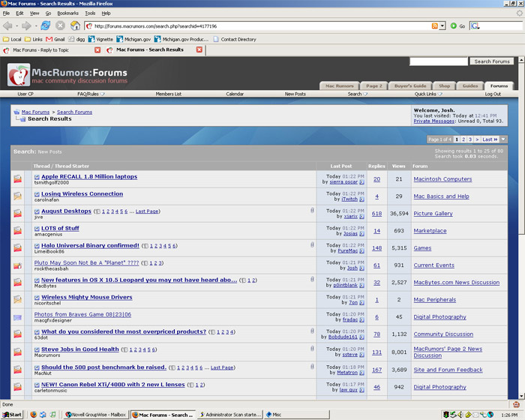Click the Thread / Thread Starter column header

coord(61,166)
